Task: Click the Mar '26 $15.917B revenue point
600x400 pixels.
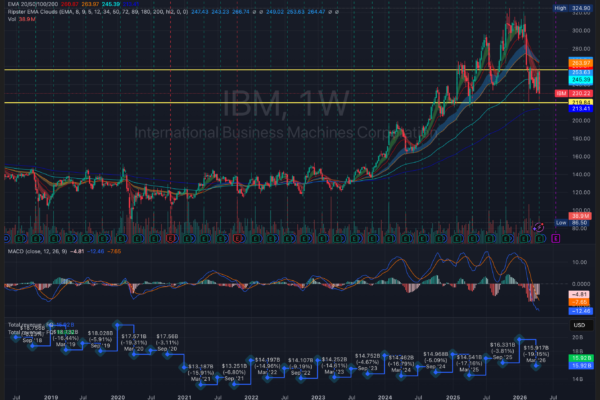Action: 536,366
